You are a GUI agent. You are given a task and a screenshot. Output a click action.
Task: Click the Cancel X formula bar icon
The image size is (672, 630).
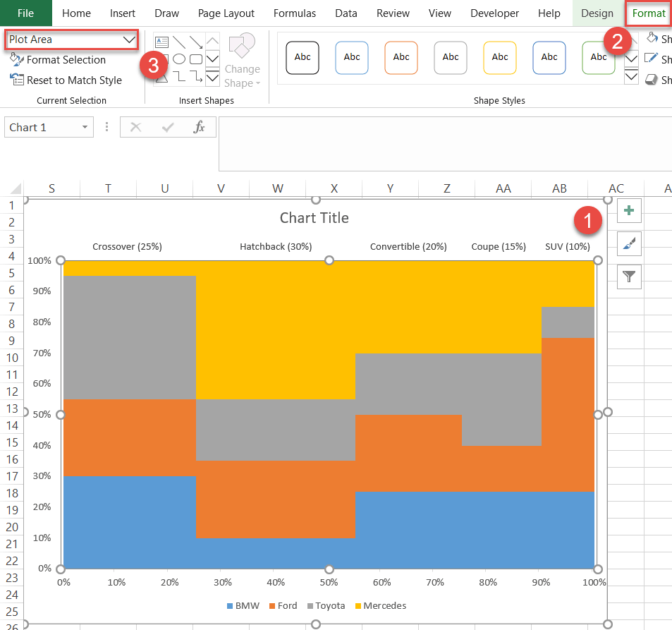pos(135,127)
